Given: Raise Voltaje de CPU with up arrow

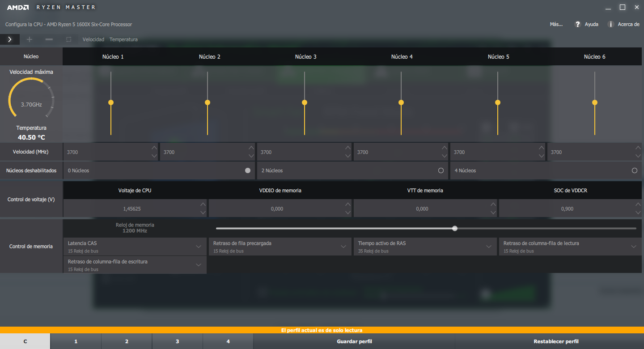Looking at the screenshot, I should click(x=203, y=204).
